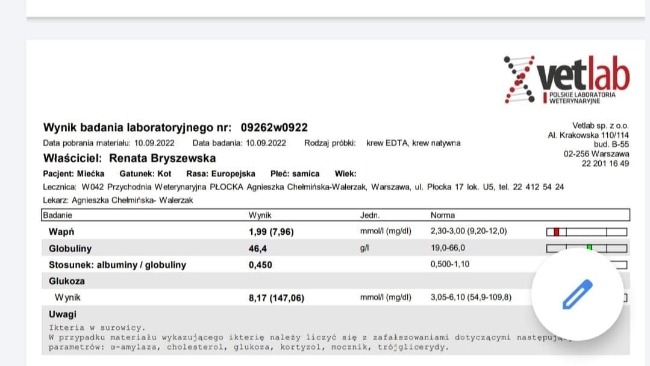Click the Vetlab phone number 22 201 16 49
Image resolution: width=650 pixels, height=366 pixels.
pyautogui.click(x=605, y=164)
